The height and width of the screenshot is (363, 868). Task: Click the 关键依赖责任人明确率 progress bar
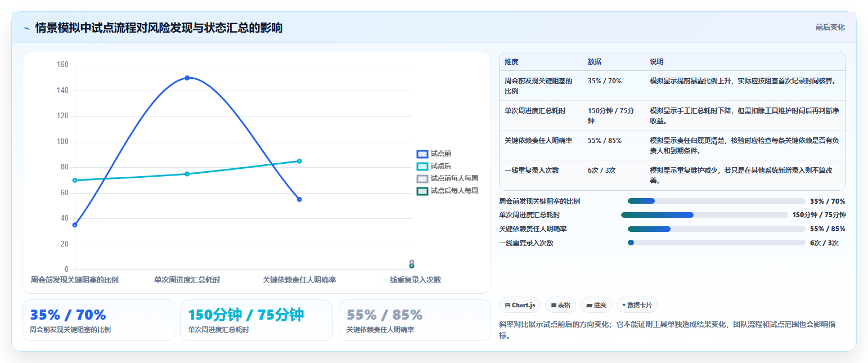click(717, 229)
